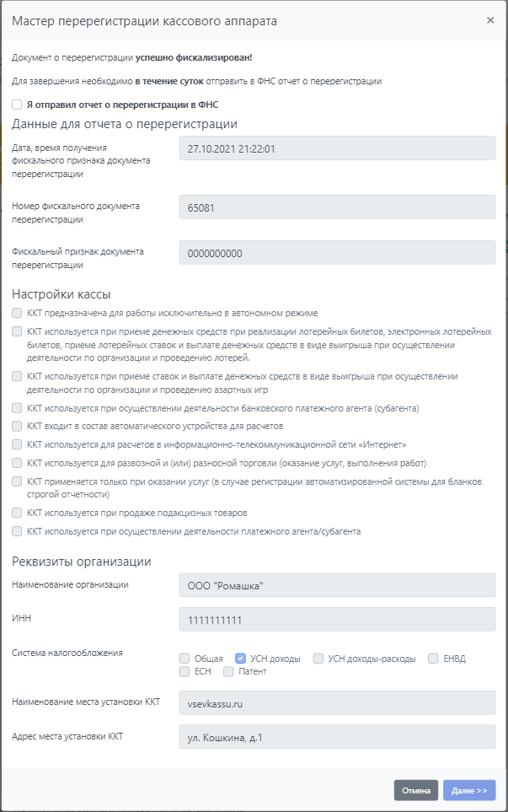Click 'Далее >>' button to proceed
Image resolution: width=508 pixels, height=812 pixels.
coord(469,790)
